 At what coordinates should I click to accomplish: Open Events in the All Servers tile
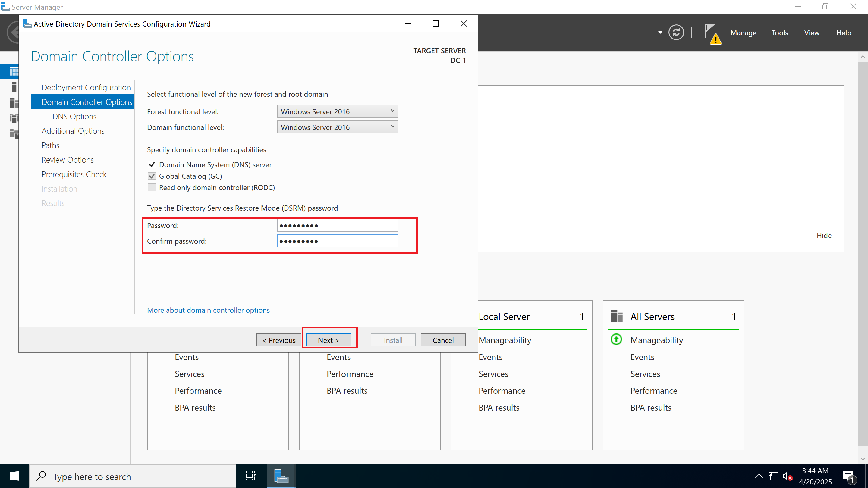642,357
